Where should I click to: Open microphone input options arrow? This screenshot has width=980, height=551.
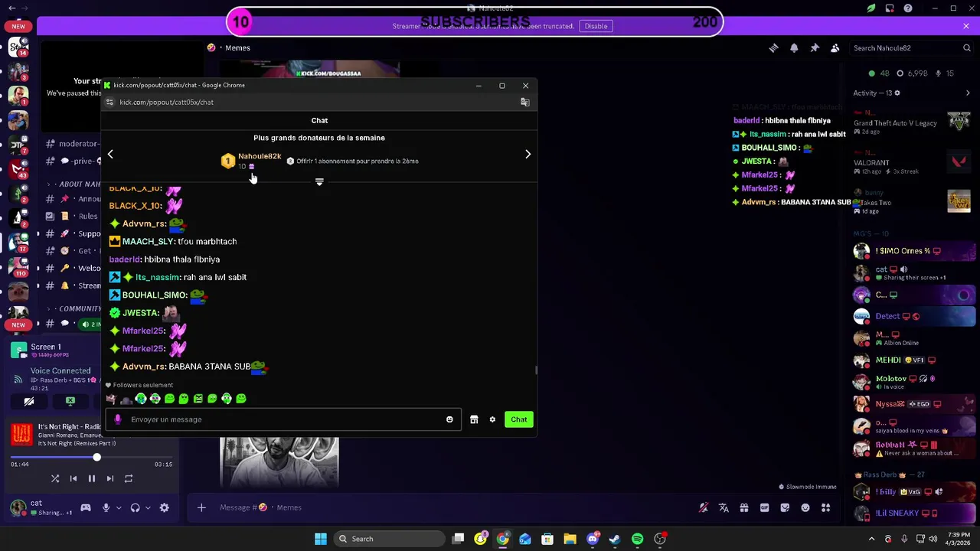[119, 507]
